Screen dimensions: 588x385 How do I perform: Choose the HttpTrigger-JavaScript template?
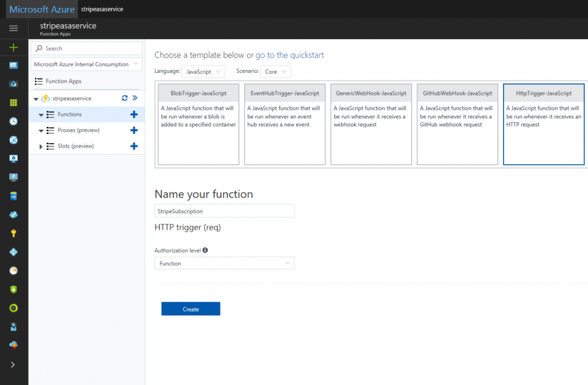click(544, 124)
